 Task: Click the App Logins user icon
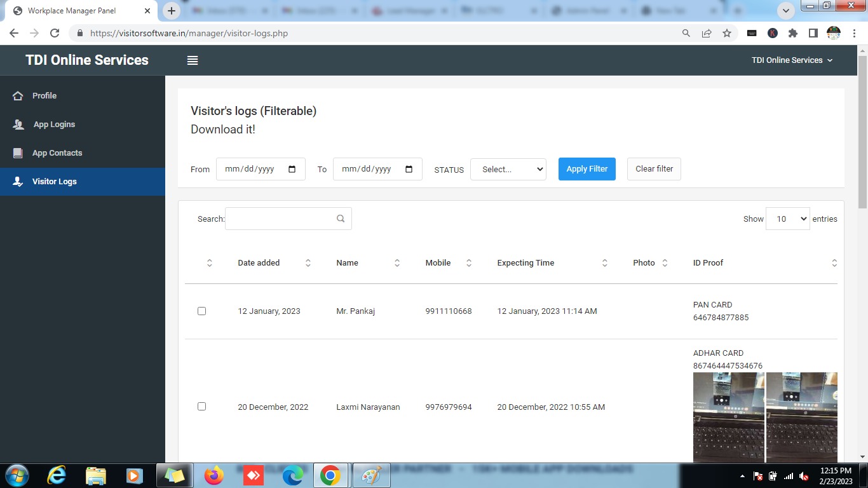18,125
